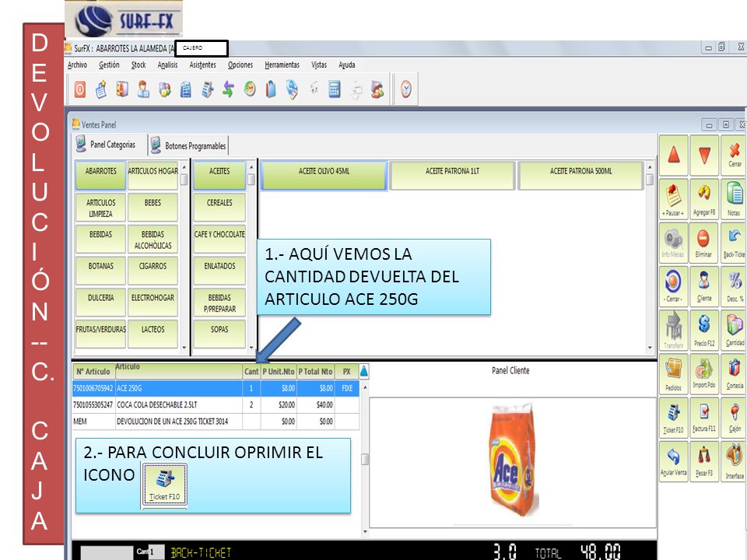Image resolution: width=747 pixels, height=560 pixels.
Task: Open the Ayuda menu
Action: [x=347, y=65]
